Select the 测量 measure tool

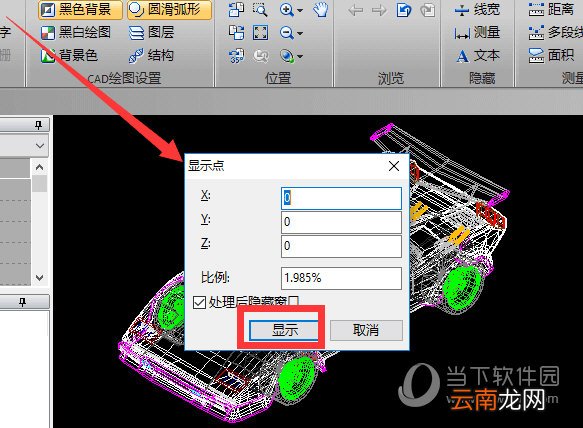pos(477,33)
